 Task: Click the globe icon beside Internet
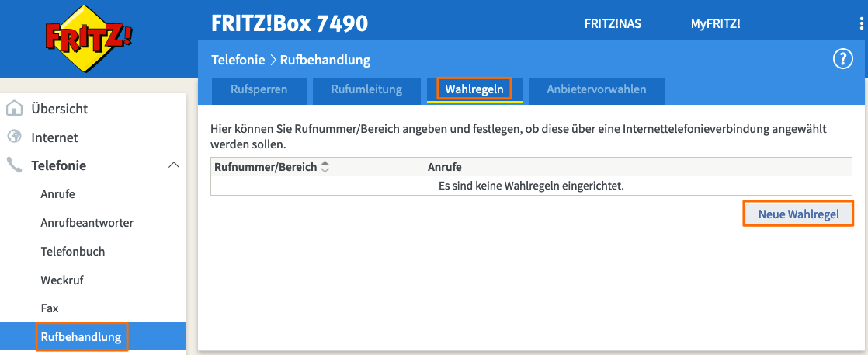click(x=15, y=137)
